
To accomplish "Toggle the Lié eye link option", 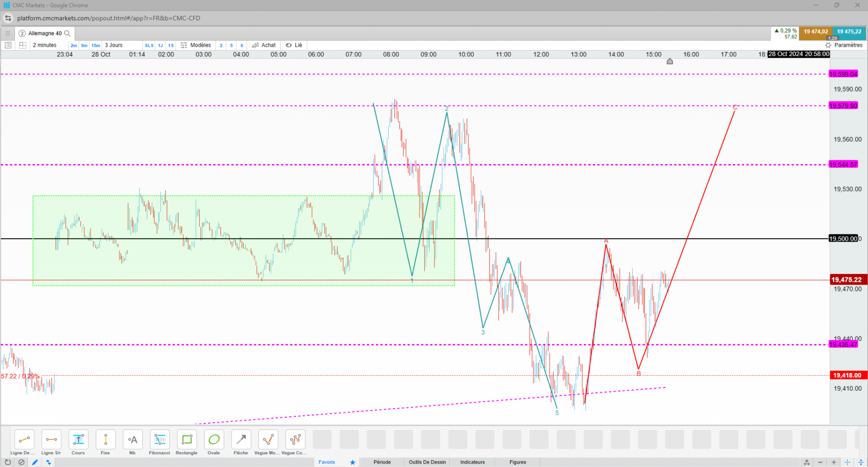I will tap(294, 45).
